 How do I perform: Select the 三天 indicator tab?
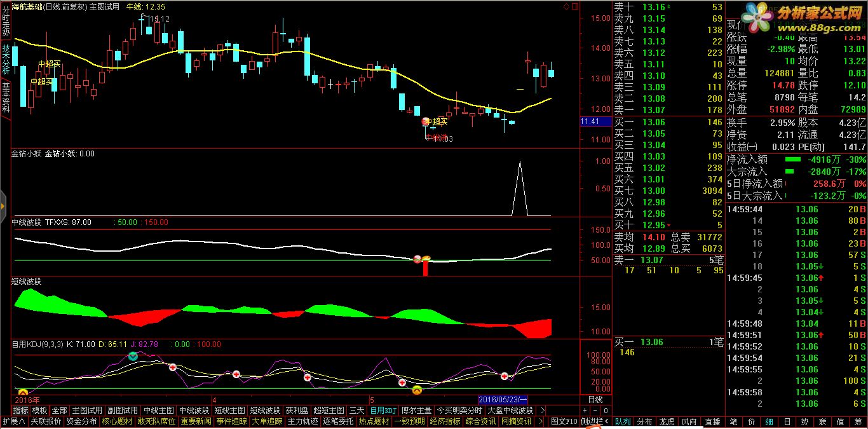tap(357, 411)
